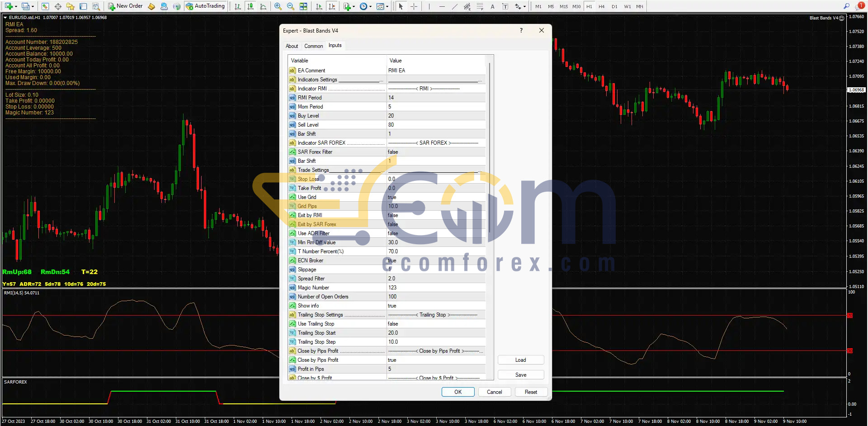Click the New Order button
The image size is (868, 426).
[x=125, y=6]
